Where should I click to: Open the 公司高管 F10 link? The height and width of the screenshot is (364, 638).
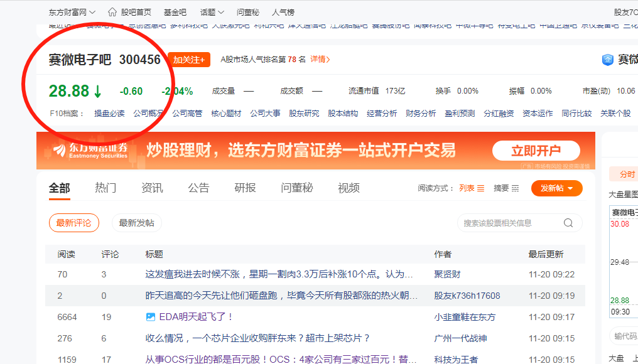(x=187, y=114)
